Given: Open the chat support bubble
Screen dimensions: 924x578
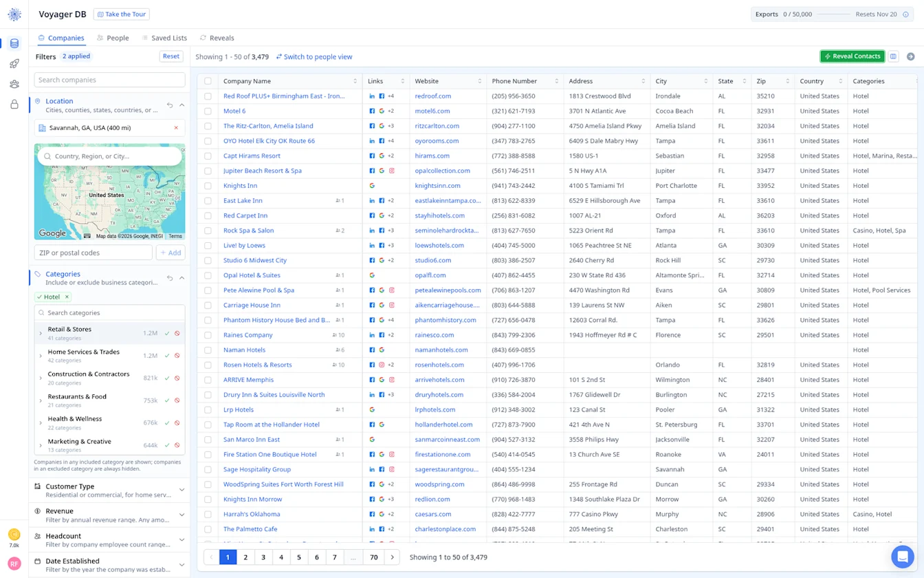Looking at the screenshot, I should point(902,556).
